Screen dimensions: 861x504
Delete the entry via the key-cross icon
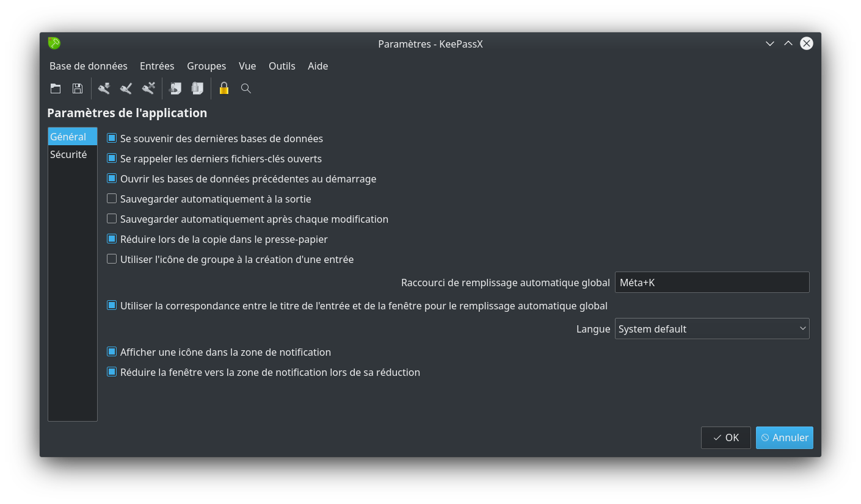click(x=148, y=88)
